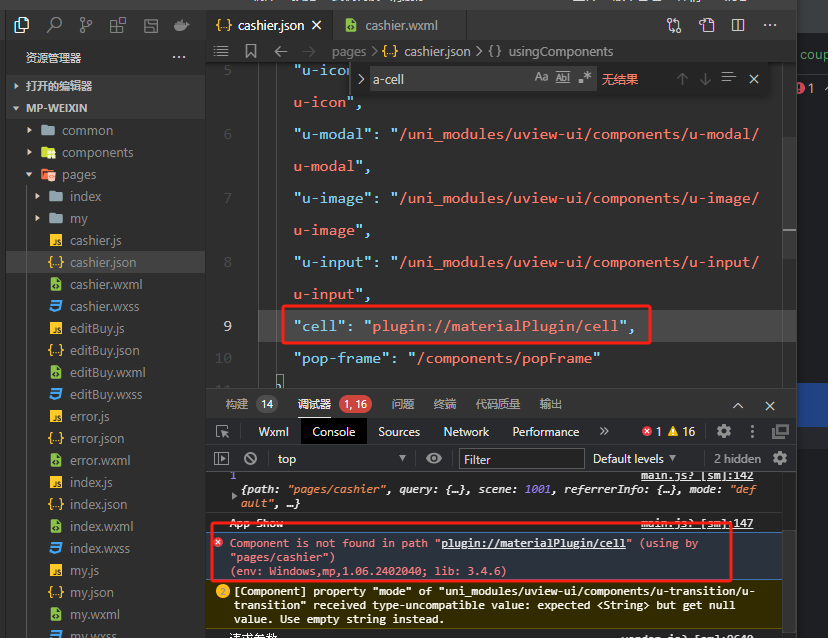The image size is (828, 638).
Task: Open the editor more actions ellipsis
Action: [x=770, y=25]
